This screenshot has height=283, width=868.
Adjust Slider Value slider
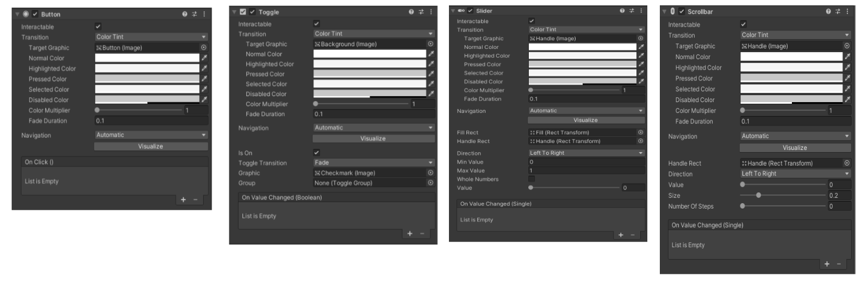click(575, 188)
